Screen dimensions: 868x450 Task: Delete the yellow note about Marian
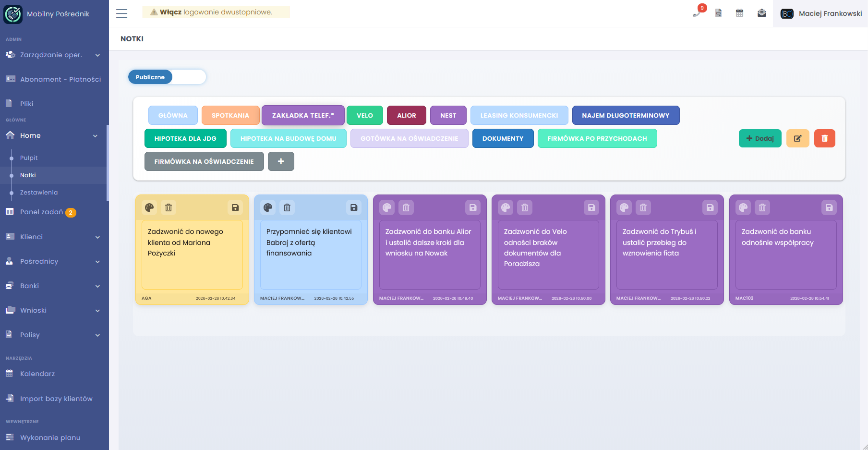(x=169, y=207)
